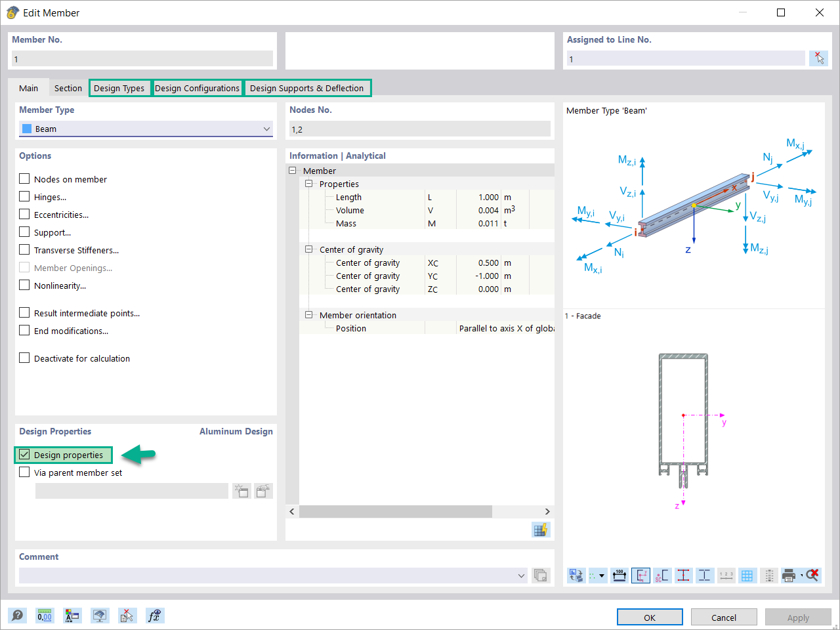Click the scroll right arrow in Information panel
Screen dimensions: 840x630
tap(547, 511)
